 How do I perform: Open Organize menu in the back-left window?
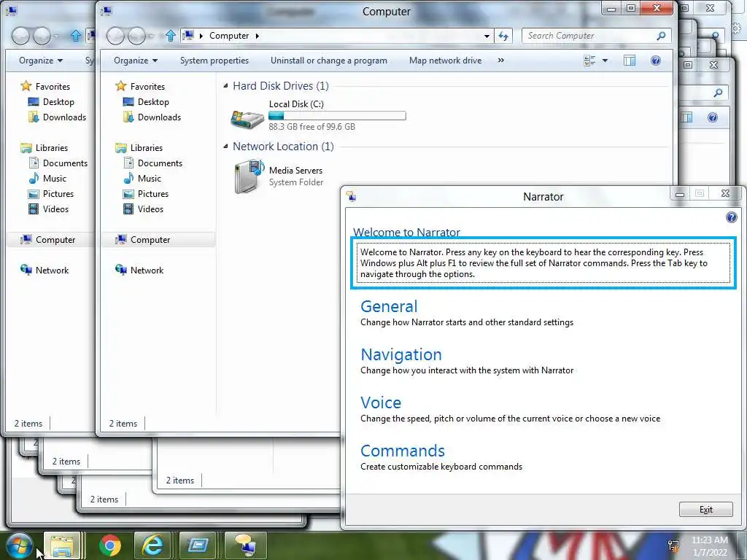[41, 61]
